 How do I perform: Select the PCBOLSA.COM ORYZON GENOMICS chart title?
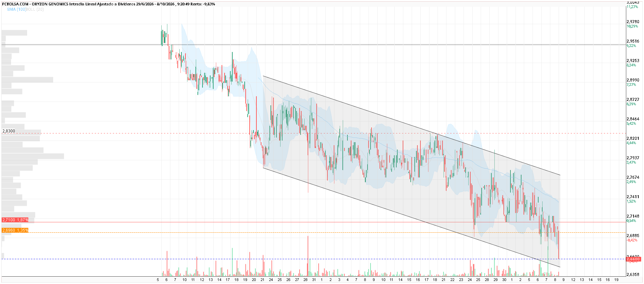[x=108, y=4]
